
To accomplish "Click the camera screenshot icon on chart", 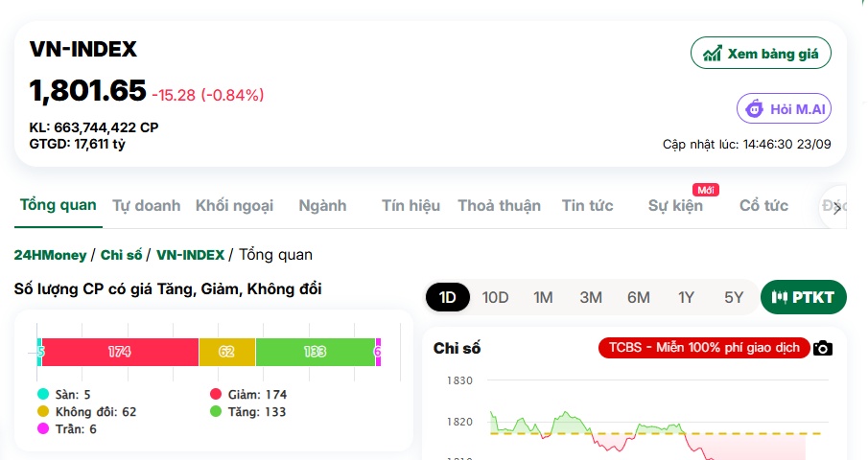I will tap(823, 348).
